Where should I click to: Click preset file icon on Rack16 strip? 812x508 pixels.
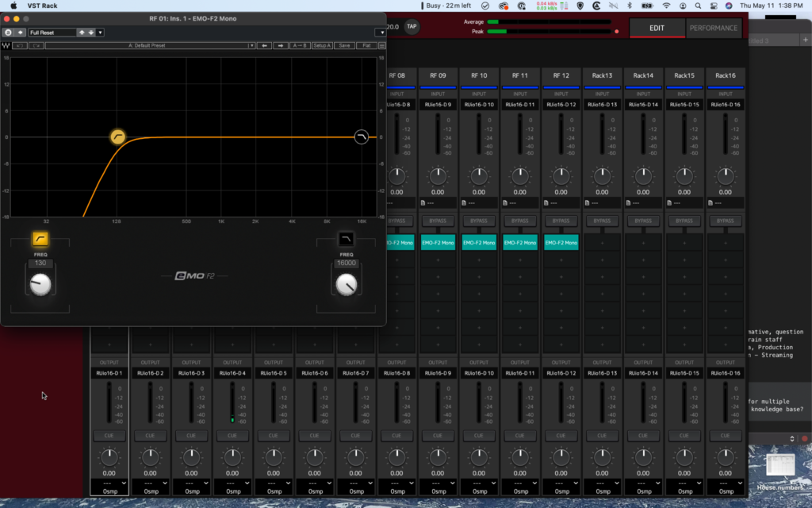(710, 203)
